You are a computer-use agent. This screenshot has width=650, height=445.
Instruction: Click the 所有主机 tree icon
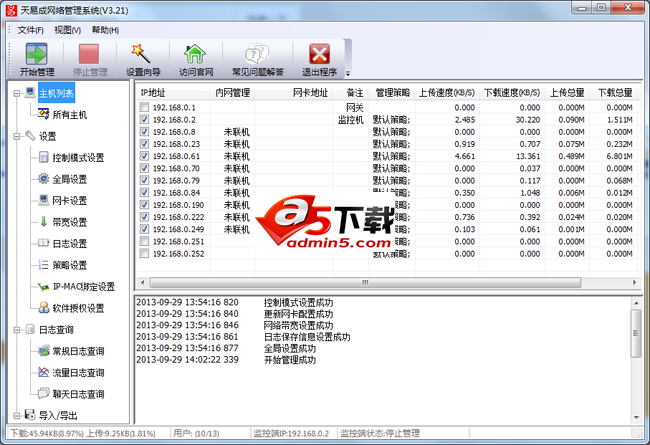tap(44, 114)
